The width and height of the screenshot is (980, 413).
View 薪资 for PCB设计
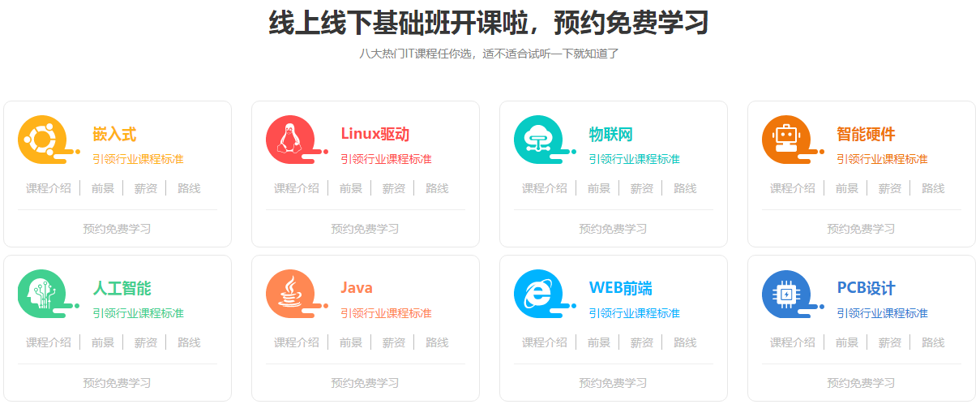click(889, 342)
